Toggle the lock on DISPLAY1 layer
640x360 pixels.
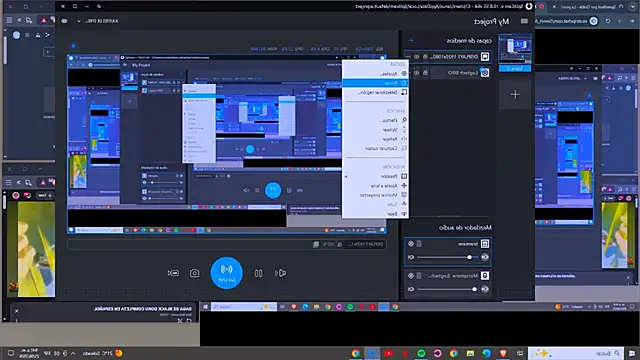click(x=425, y=57)
